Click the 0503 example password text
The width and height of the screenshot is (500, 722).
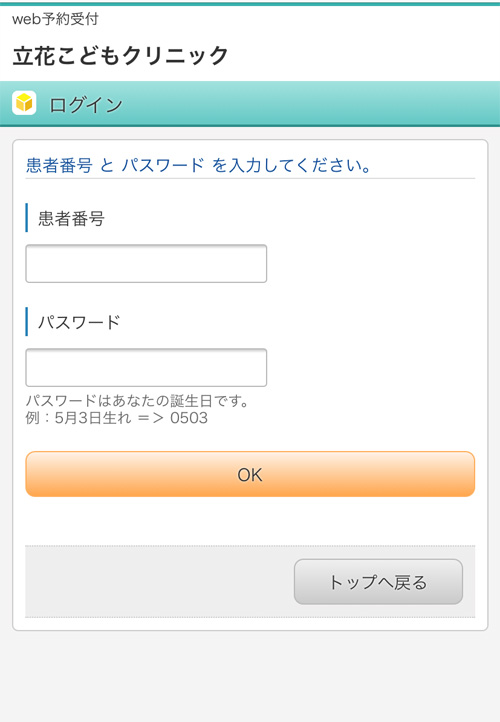(x=189, y=418)
